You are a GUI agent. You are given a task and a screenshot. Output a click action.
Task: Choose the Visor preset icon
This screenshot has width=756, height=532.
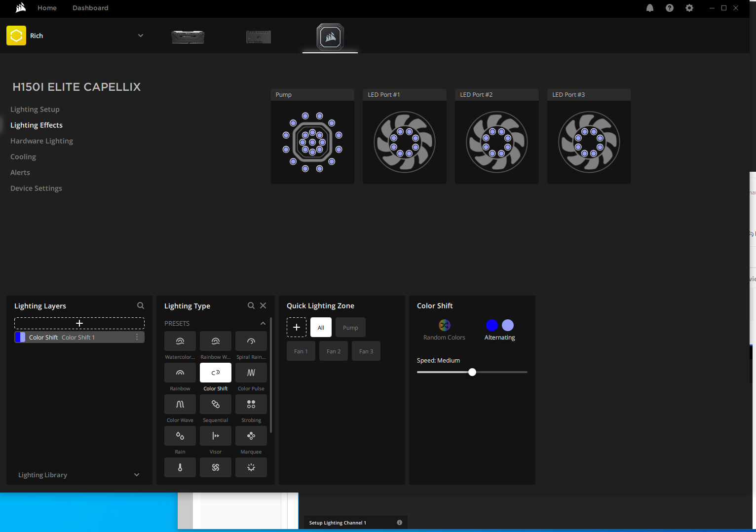pos(216,436)
